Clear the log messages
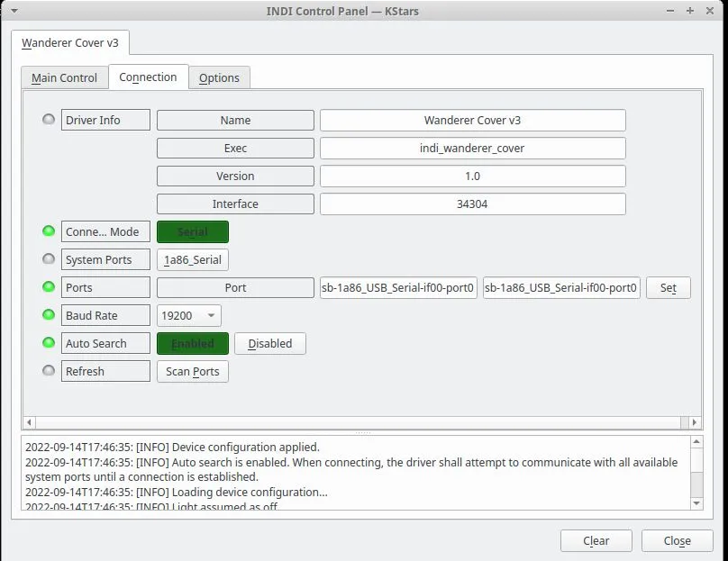Image resolution: width=728 pixels, height=561 pixels. click(596, 540)
